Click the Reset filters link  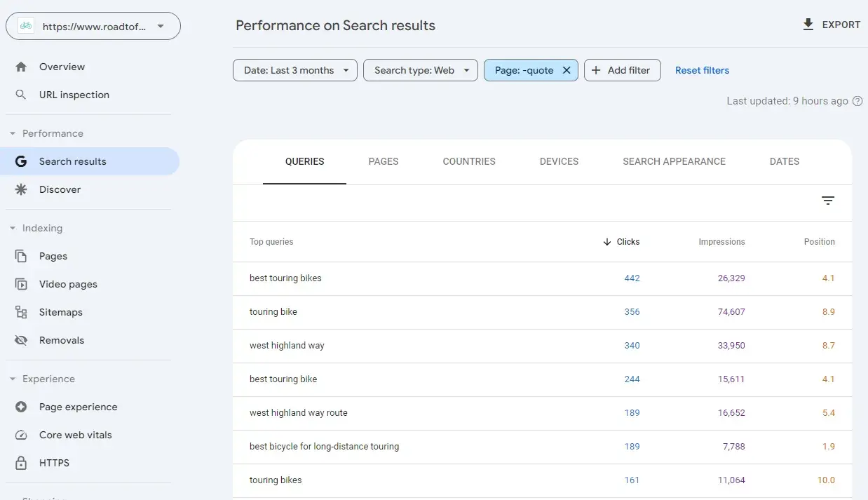pyautogui.click(x=702, y=70)
